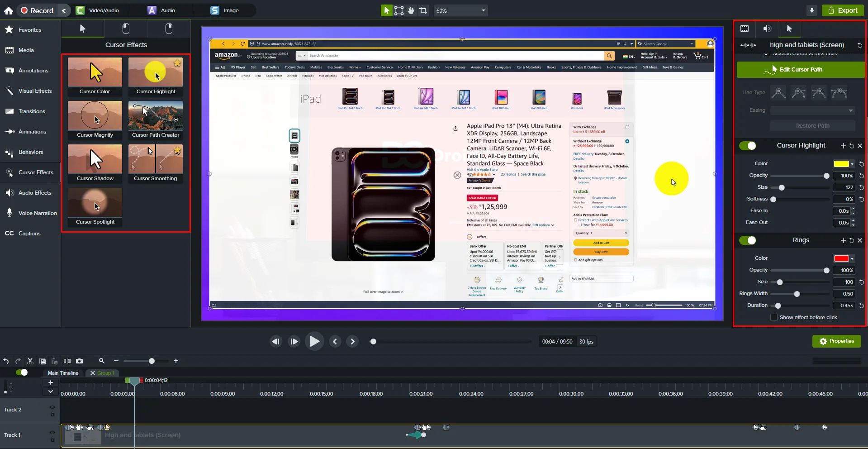868x449 pixels.
Task: Select the Cursor Smoothing effect
Action: [156, 163]
